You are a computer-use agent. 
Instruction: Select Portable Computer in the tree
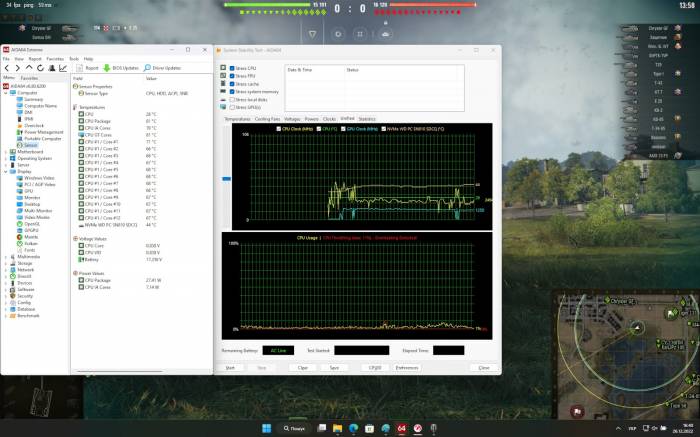click(x=39, y=138)
